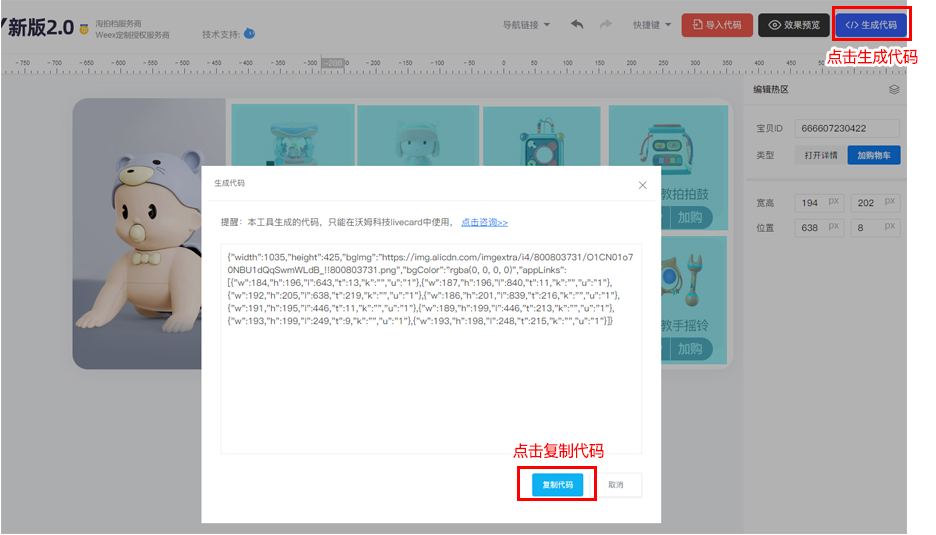The width and height of the screenshot is (936, 535).
Task: Click inside the generated code text area
Action: click(431, 349)
